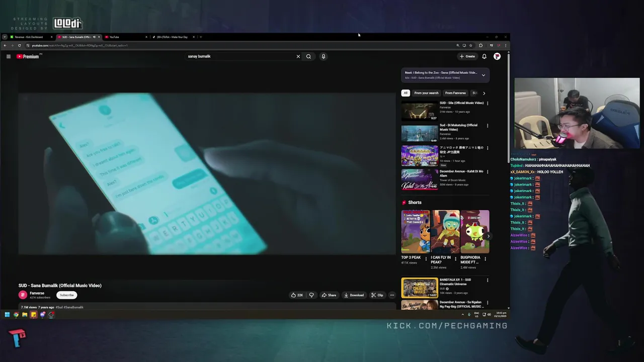The height and width of the screenshot is (362, 644).
Task: Open more actions three-dot menu under video
Action: (392, 295)
